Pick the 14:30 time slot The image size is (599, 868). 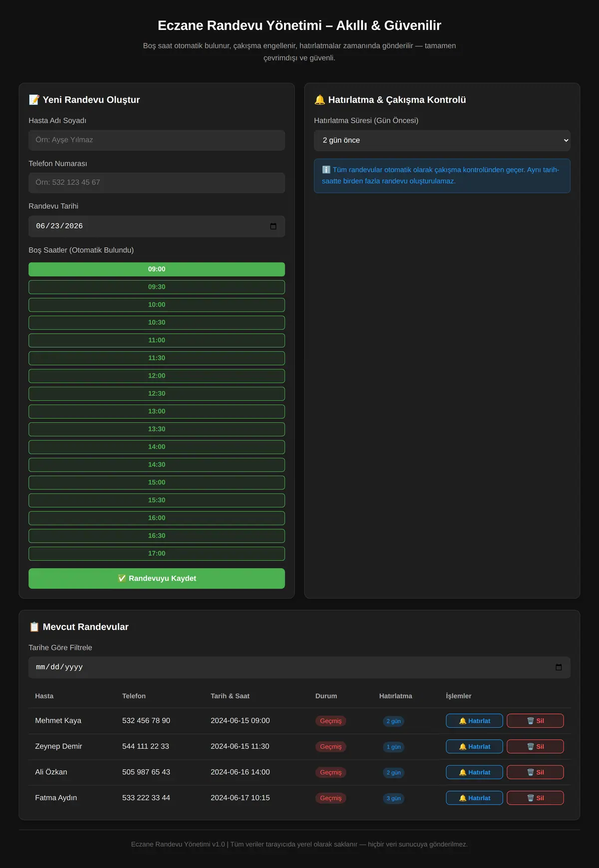157,464
